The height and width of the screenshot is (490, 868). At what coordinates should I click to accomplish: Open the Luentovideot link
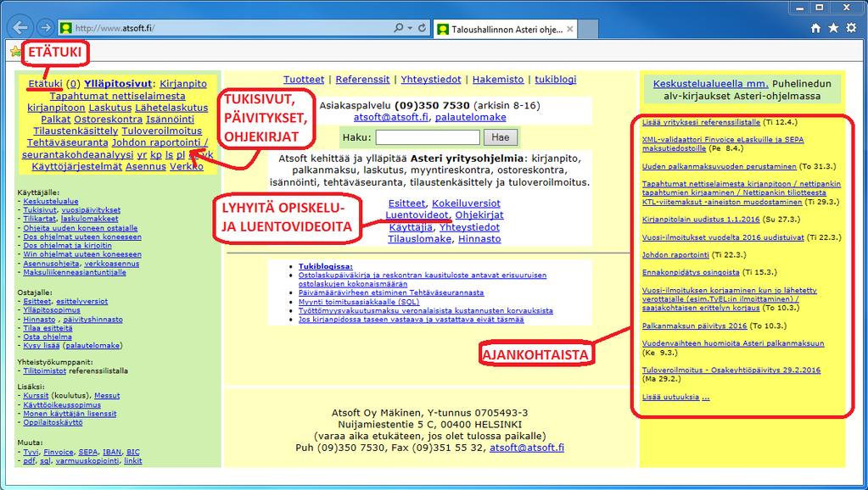[417, 215]
